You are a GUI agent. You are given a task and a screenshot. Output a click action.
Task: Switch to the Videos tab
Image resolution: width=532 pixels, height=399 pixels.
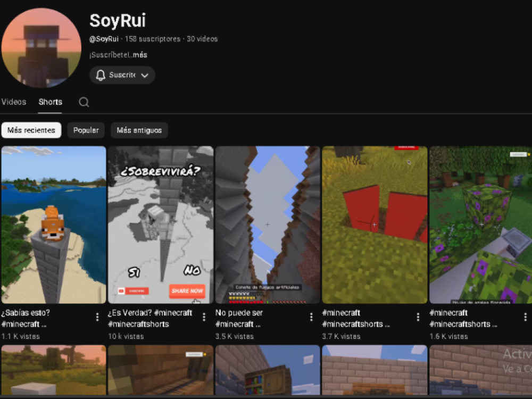(14, 102)
